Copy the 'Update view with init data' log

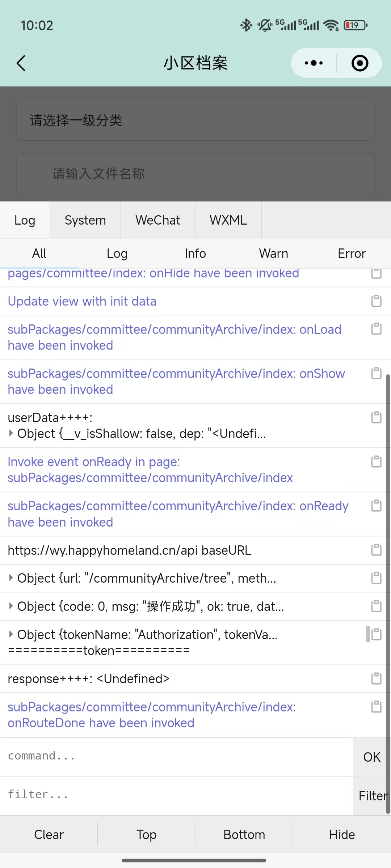(x=376, y=301)
